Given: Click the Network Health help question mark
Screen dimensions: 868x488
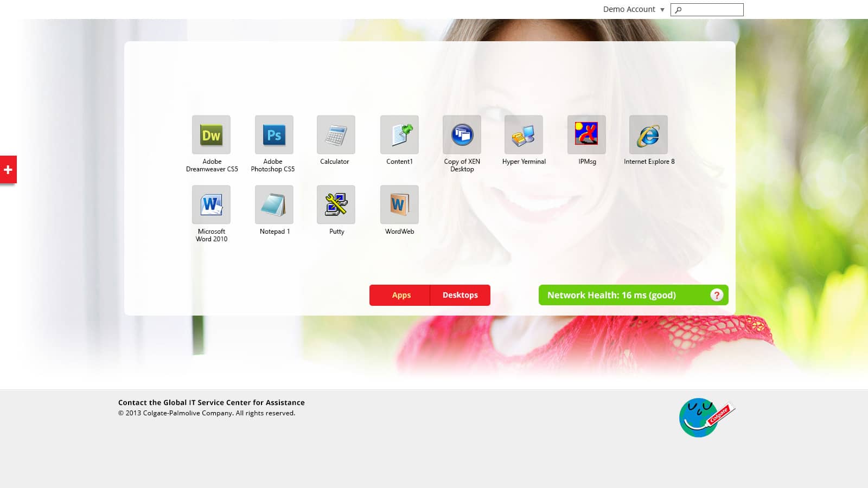Looking at the screenshot, I should coord(717,295).
